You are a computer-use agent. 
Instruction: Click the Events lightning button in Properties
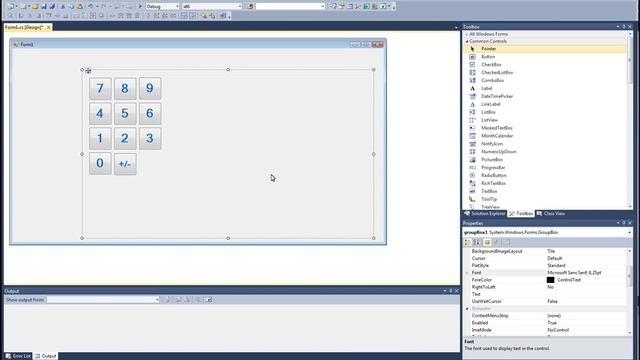[496, 242]
